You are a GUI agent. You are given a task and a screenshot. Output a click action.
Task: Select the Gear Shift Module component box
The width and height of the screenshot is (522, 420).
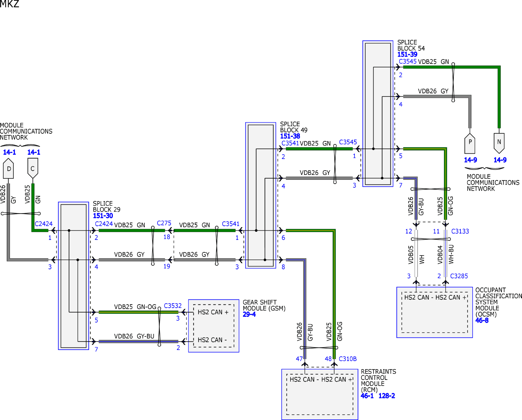[214, 326]
